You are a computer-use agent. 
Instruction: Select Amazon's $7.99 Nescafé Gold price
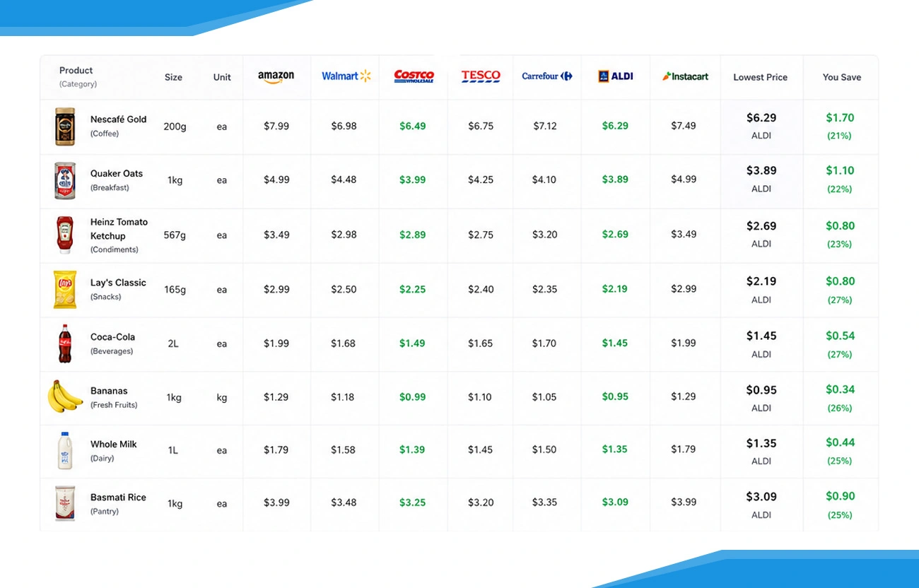click(276, 127)
